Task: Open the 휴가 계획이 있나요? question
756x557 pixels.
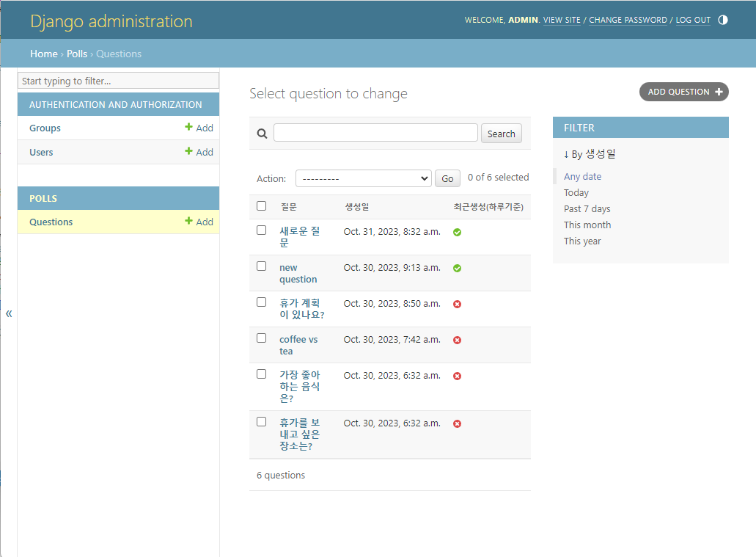Action: click(302, 309)
